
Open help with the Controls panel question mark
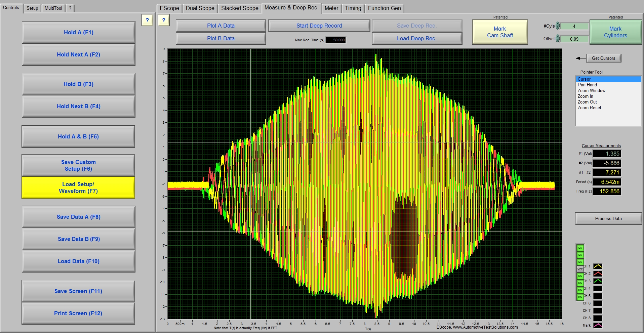(147, 20)
